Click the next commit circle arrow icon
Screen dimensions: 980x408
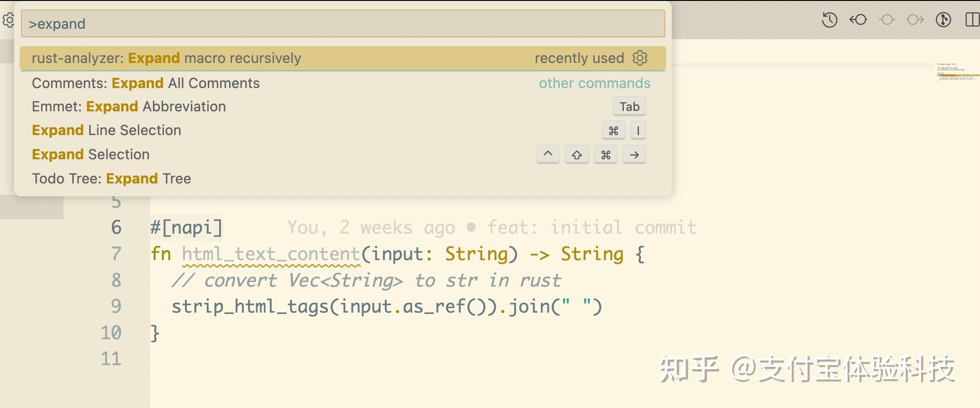(x=915, y=20)
